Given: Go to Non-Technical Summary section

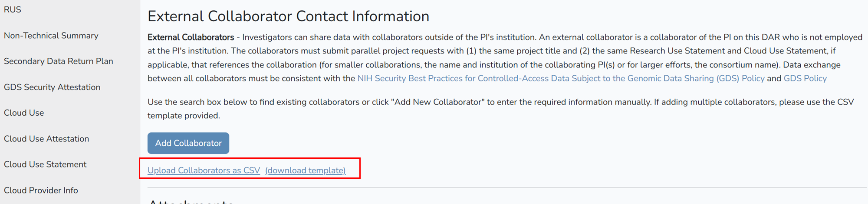Looking at the screenshot, I should point(51,36).
